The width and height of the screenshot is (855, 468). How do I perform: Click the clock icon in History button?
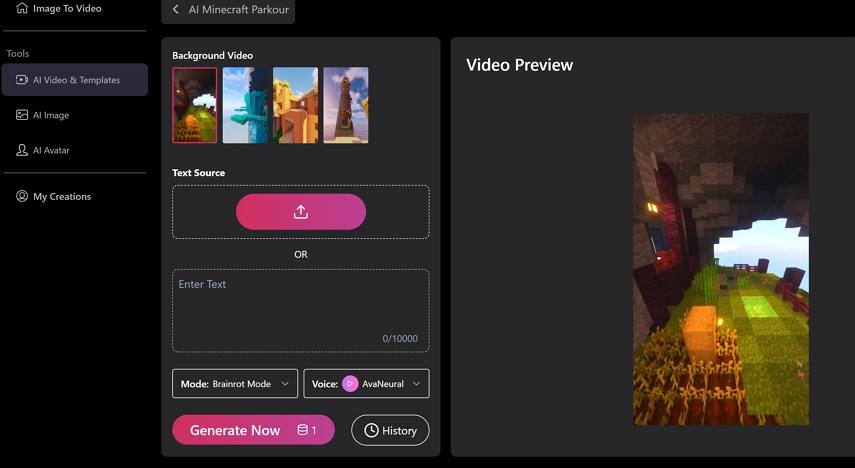pos(371,430)
